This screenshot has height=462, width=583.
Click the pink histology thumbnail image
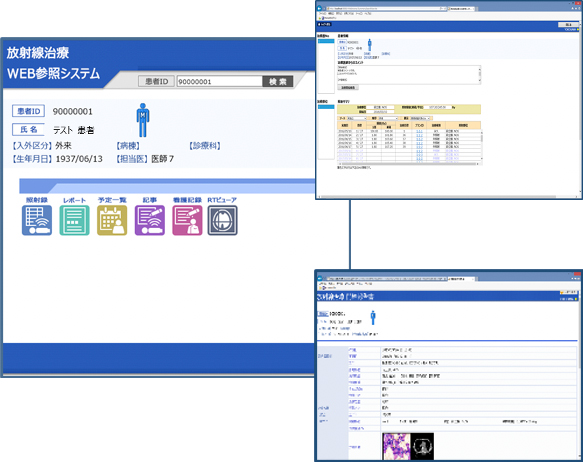[396, 446]
